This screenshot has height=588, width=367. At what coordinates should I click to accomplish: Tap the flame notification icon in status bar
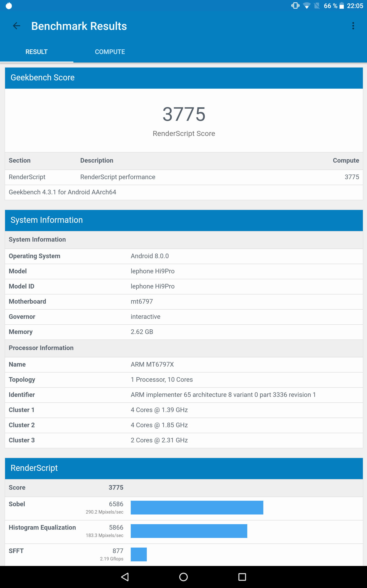coord(9,6)
